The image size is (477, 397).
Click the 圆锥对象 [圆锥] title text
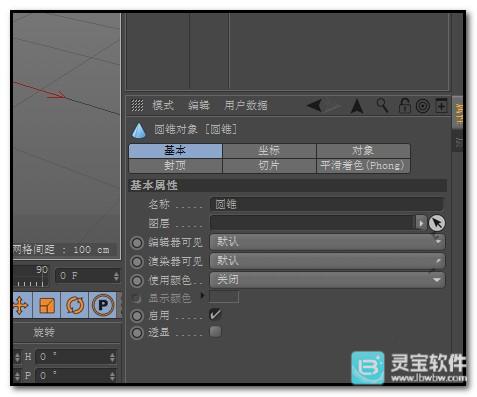click(195, 129)
